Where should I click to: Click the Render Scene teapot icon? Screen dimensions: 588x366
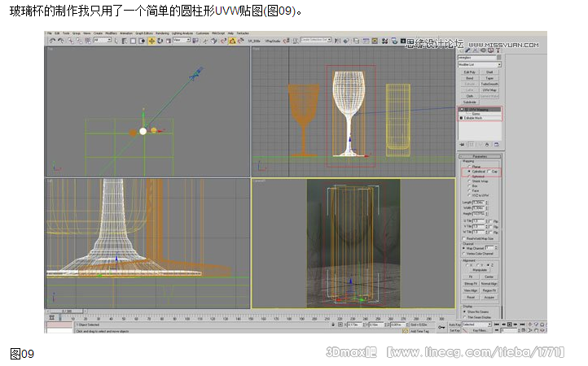[x=394, y=41]
